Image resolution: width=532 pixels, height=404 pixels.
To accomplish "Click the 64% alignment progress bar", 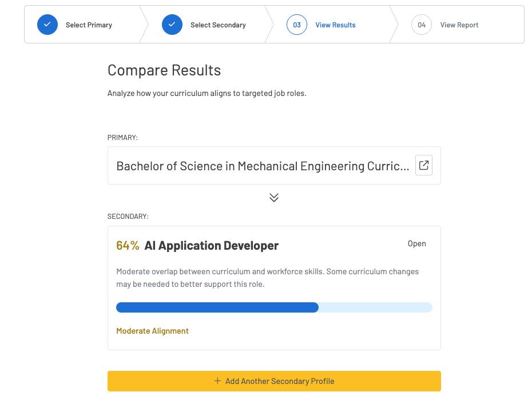I will coord(274,307).
